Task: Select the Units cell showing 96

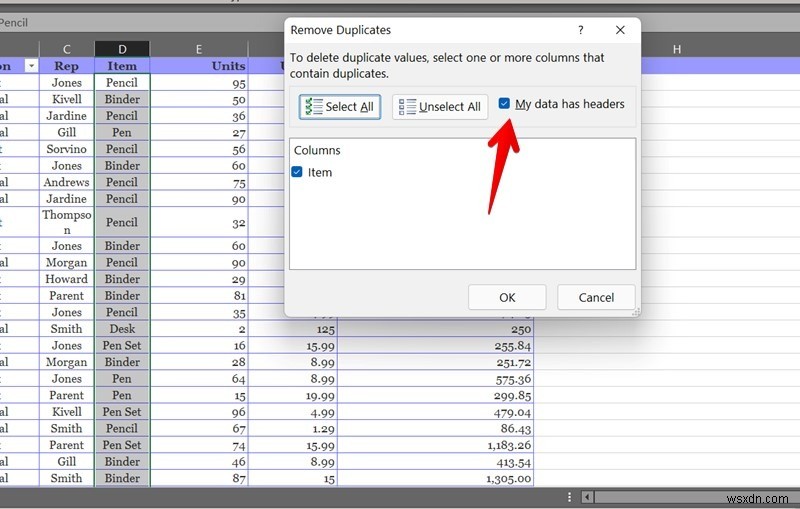Action: [x=199, y=412]
